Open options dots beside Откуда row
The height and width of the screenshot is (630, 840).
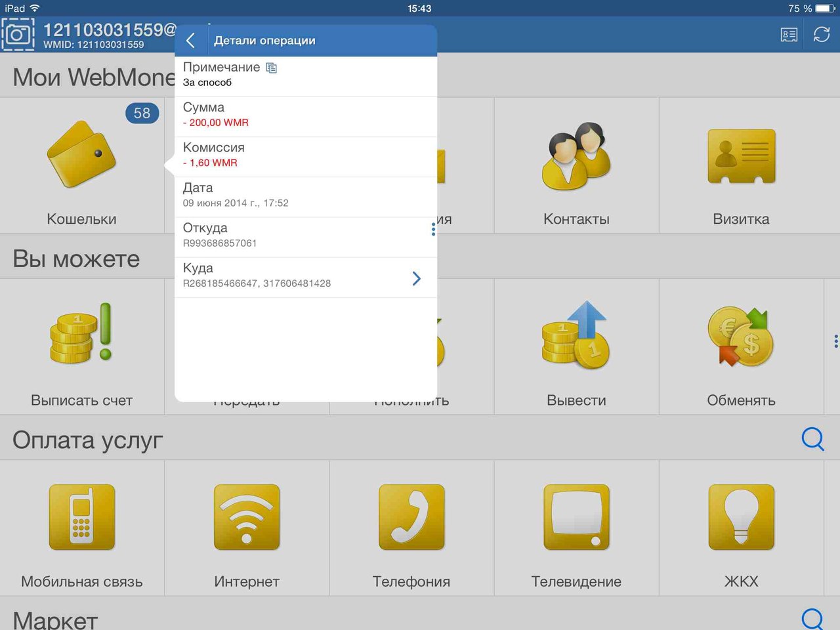433,229
